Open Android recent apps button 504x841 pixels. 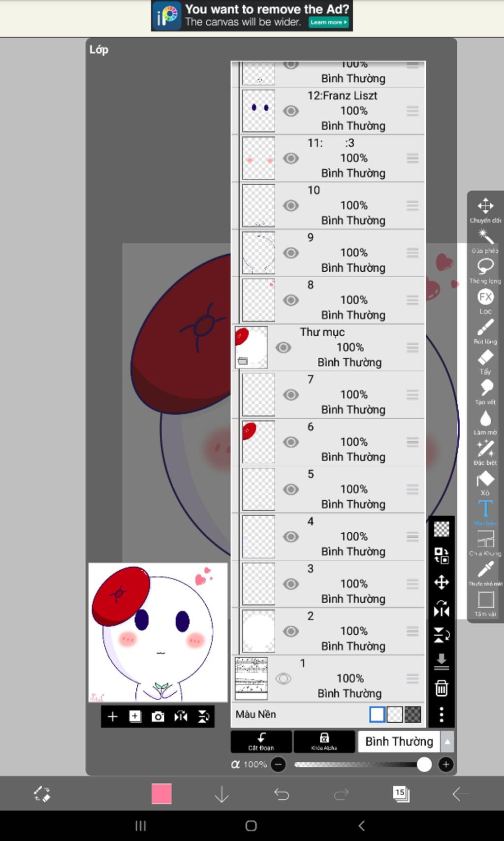coord(141,826)
